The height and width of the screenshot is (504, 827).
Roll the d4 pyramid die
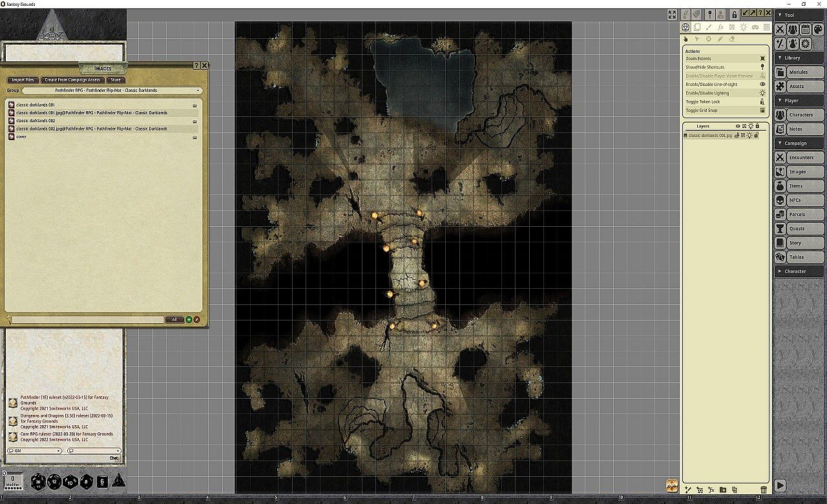[119, 481]
